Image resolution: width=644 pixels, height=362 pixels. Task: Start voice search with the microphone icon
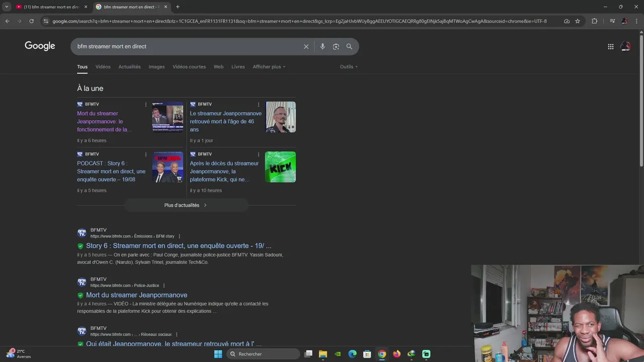click(323, 46)
